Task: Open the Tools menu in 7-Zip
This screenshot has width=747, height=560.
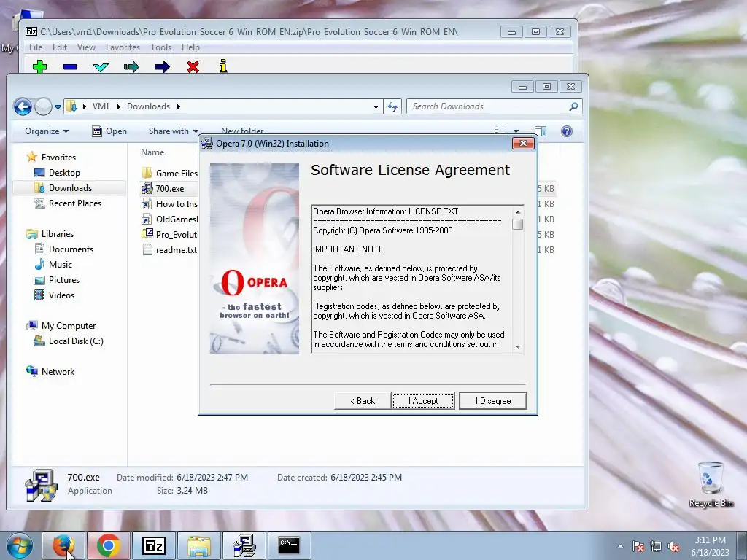Action: coord(160,47)
